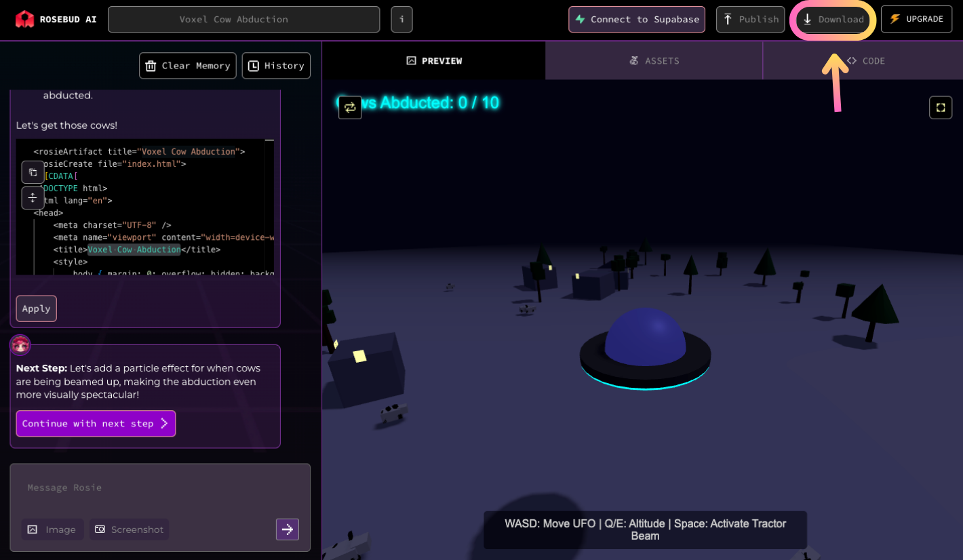Click Connect to Supabase
The width and height of the screenshot is (963, 560).
coord(637,20)
